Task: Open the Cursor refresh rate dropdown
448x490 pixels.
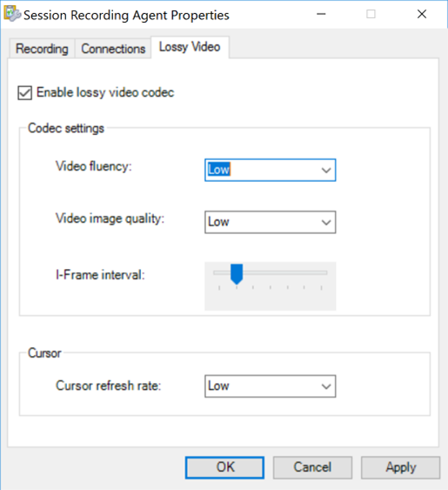Action: (x=271, y=386)
